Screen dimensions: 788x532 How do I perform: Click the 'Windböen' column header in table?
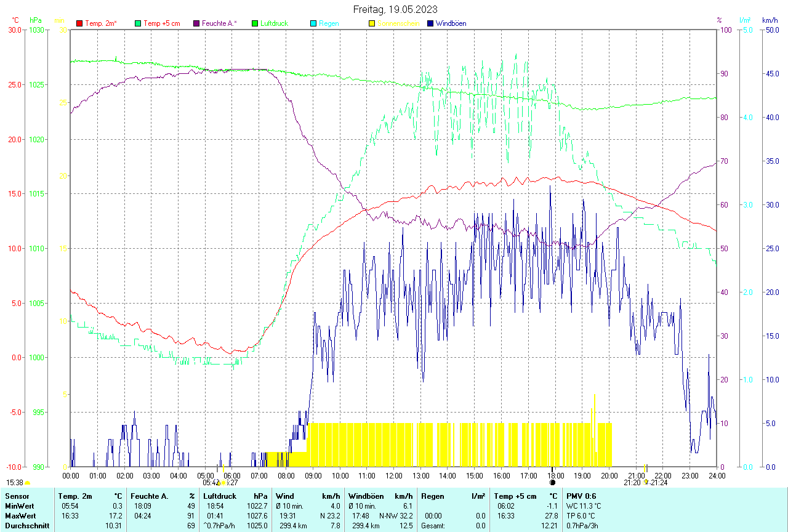365,496
